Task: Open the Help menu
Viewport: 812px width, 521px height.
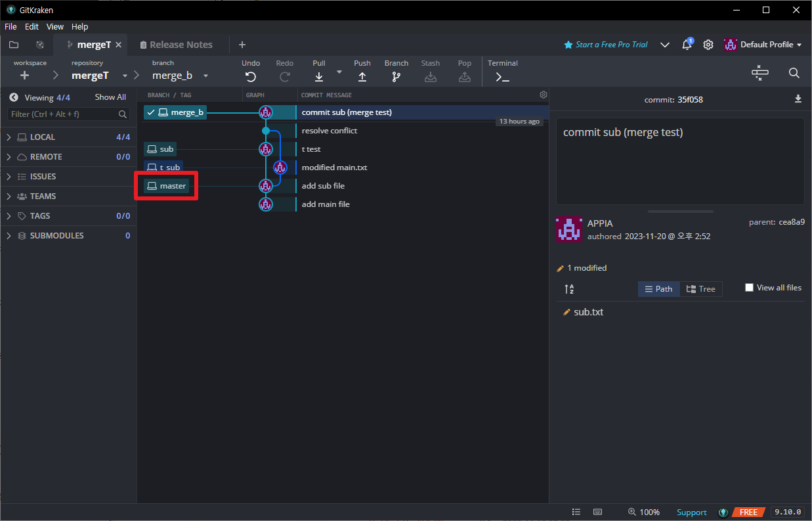Action: tap(79, 27)
